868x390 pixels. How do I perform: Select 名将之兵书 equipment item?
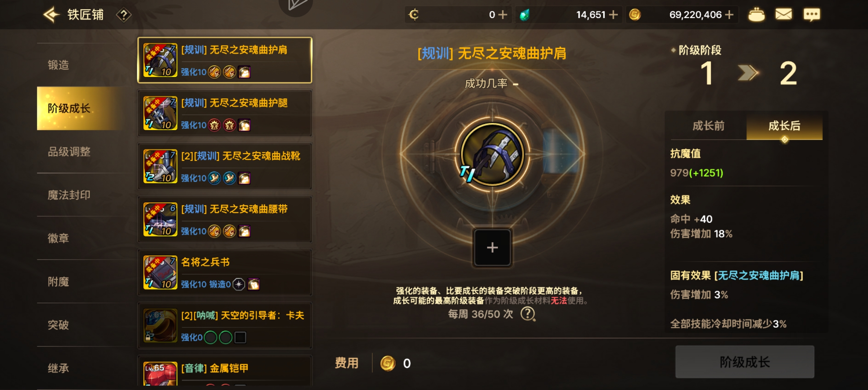(x=225, y=273)
